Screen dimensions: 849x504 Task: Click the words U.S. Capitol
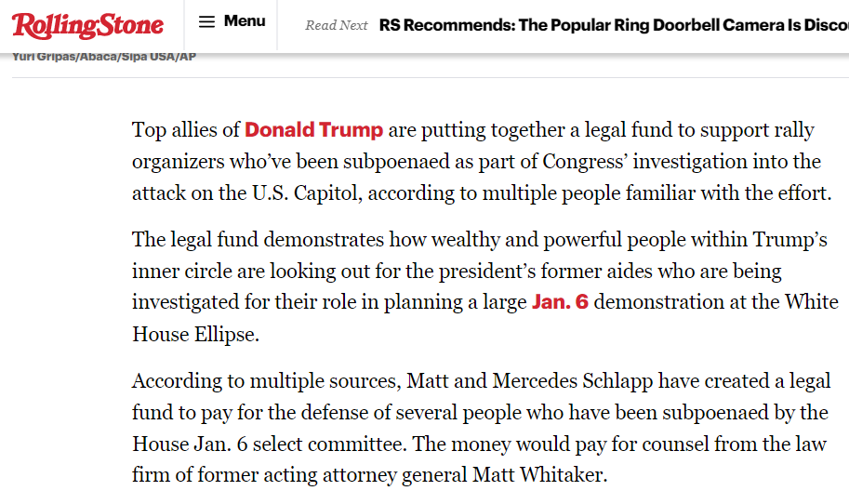(305, 193)
